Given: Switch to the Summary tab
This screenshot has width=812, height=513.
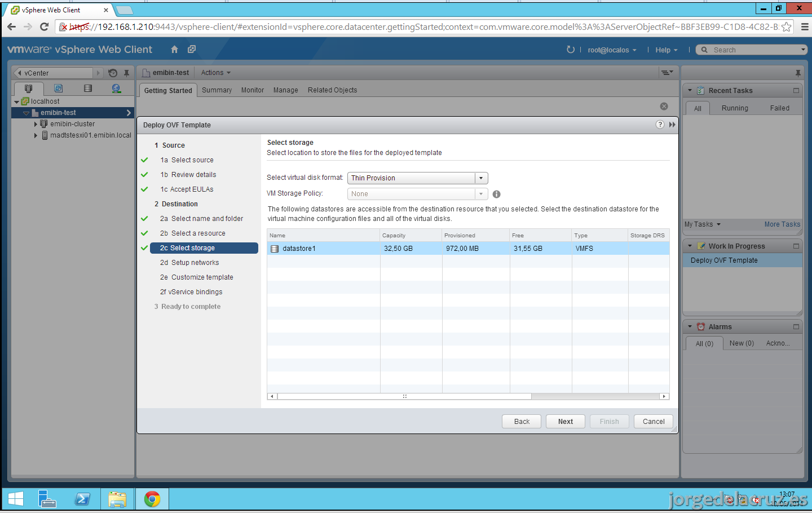Looking at the screenshot, I should coord(217,90).
